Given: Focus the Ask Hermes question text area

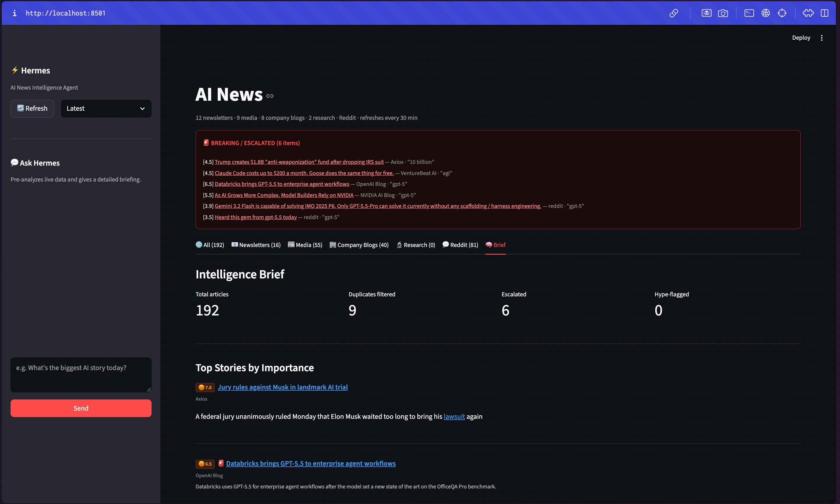Looking at the screenshot, I should 81,374.
